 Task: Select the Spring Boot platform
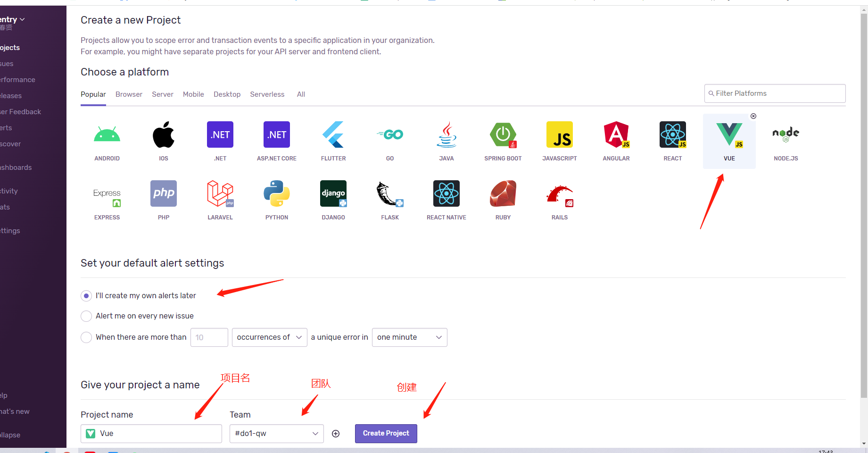(x=503, y=134)
